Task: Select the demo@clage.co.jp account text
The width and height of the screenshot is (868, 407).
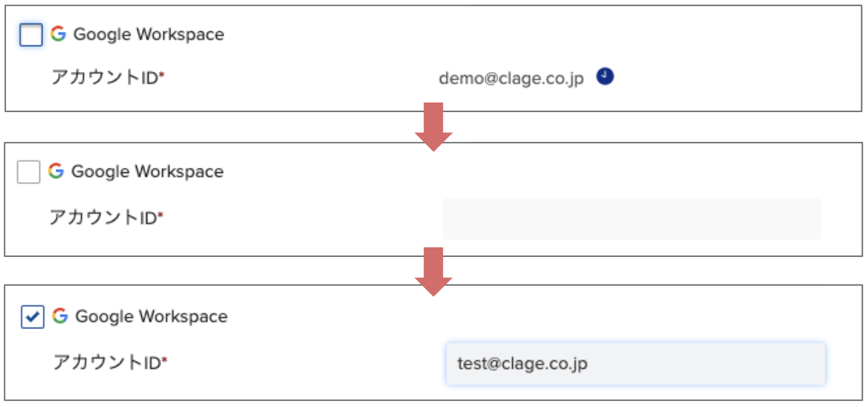Action: (511, 79)
